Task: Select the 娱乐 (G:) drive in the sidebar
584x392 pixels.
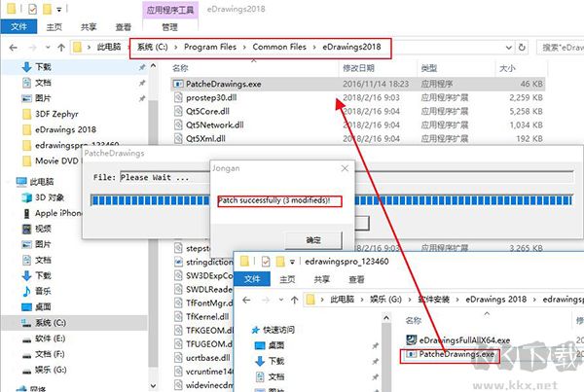Action: pyautogui.click(x=51, y=370)
